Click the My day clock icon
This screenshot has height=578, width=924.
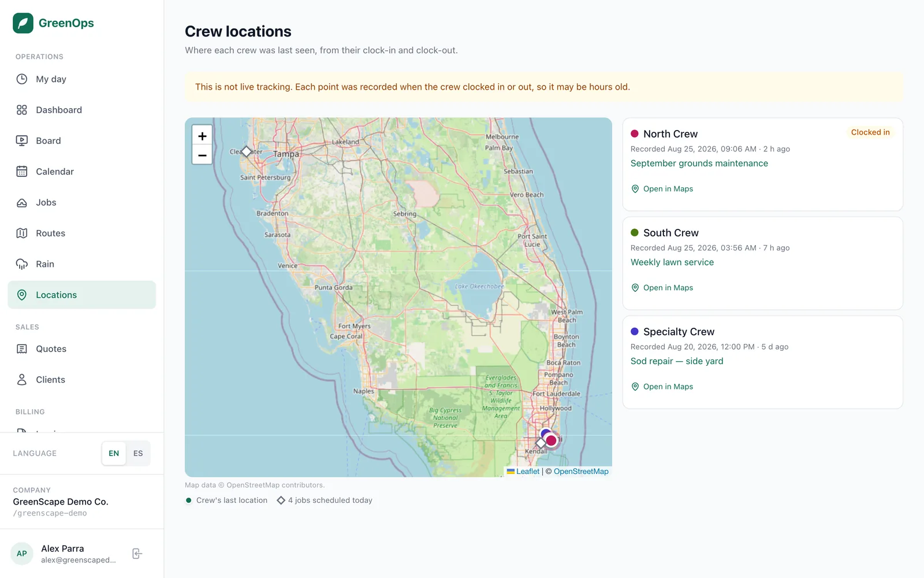22,79
